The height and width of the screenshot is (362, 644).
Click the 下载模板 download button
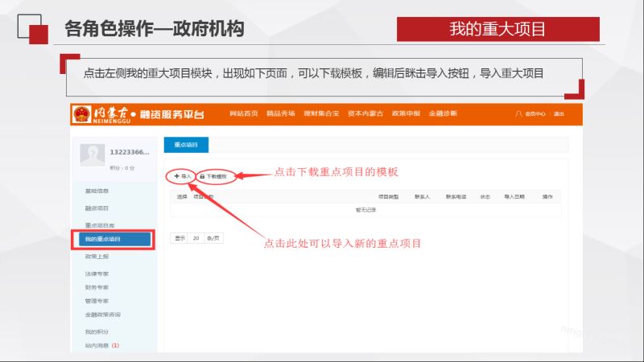[214, 175]
